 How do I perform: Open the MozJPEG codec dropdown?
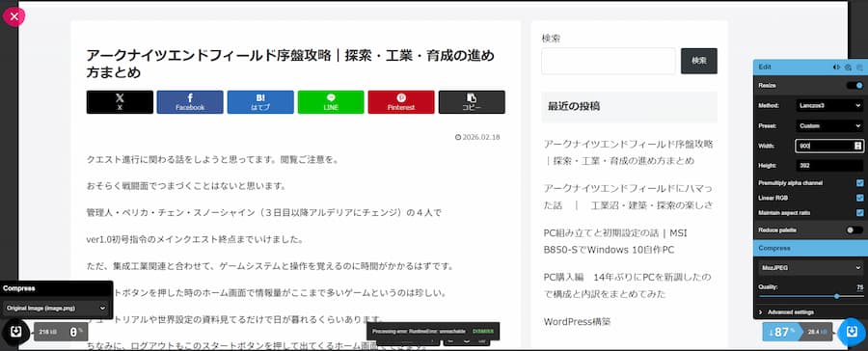[810, 268]
